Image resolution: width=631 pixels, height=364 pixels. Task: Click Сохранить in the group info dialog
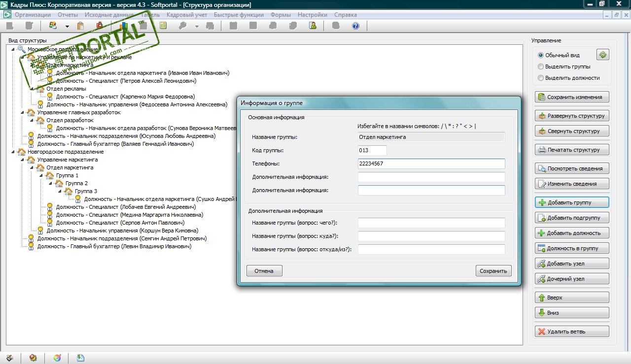pyautogui.click(x=493, y=271)
